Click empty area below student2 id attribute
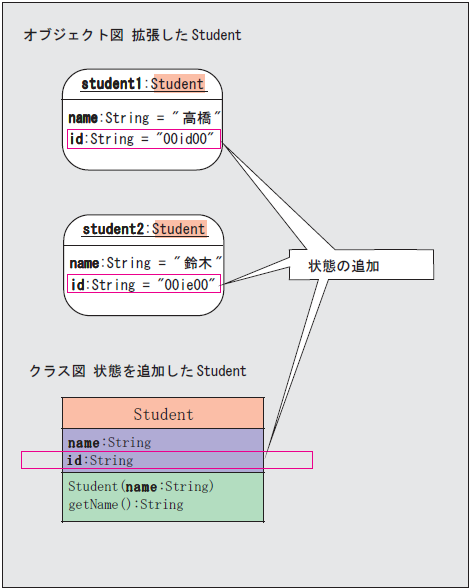The width and height of the screenshot is (470, 588). tap(144, 303)
